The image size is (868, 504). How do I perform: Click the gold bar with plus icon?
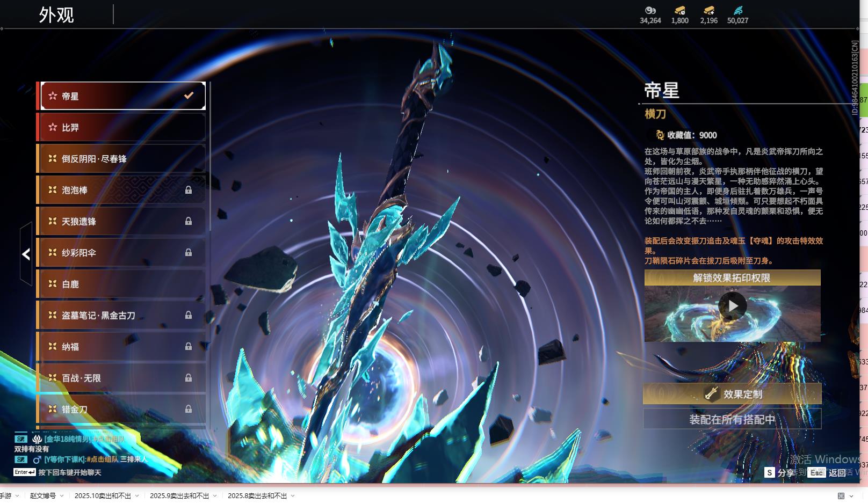(709, 10)
